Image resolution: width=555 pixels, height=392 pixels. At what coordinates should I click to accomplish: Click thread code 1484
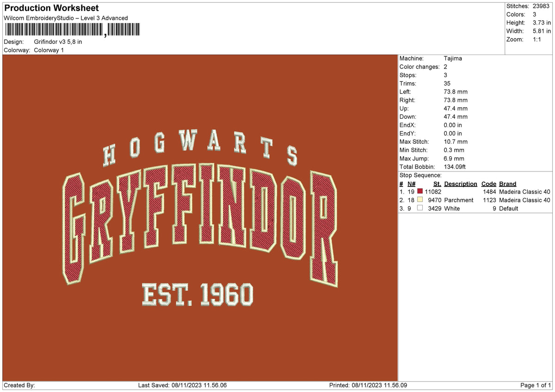(x=489, y=191)
